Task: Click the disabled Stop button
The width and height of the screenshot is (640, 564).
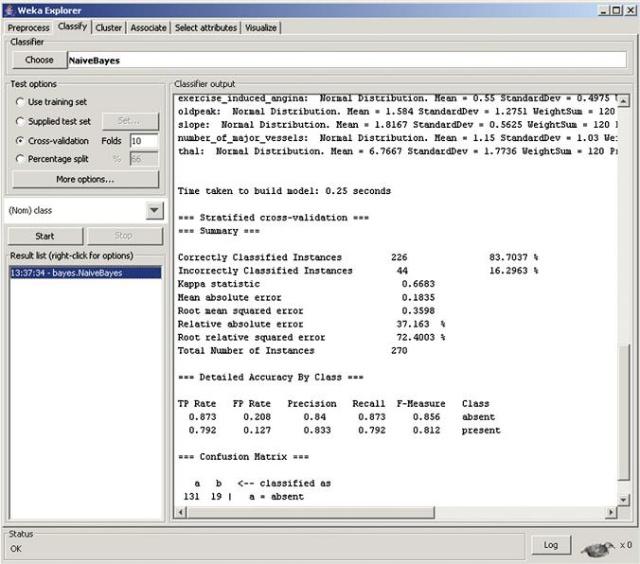Action: (x=124, y=236)
